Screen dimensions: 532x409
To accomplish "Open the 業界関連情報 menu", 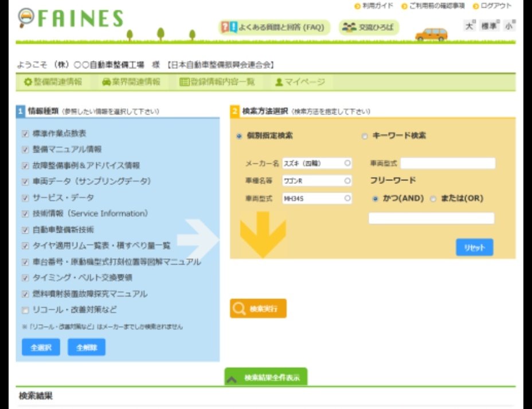I will [131, 82].
